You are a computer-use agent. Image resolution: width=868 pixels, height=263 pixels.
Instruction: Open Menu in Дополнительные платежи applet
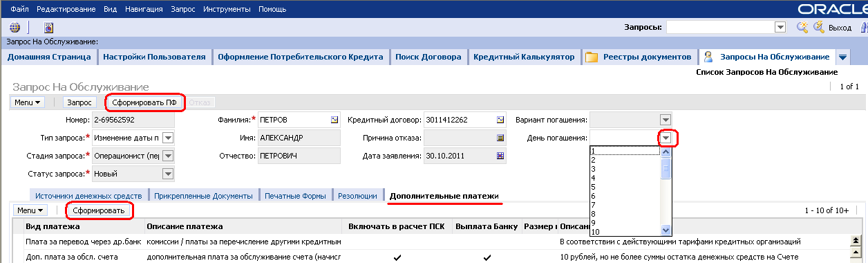tap(31, 210)
